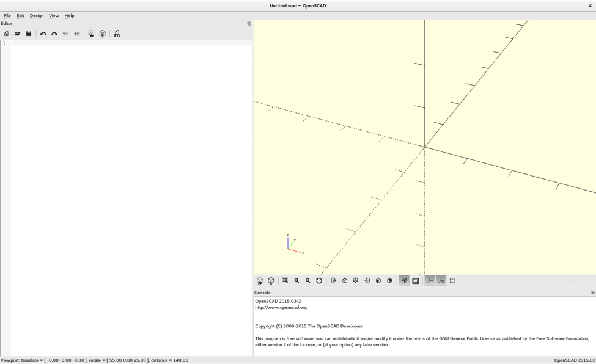This screenshot has height=364, width=596.
Task: Switch to the Back view
Action: tap(389, 281)
